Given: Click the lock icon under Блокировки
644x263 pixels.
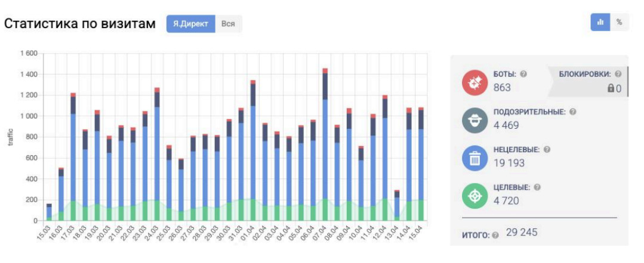Looking at the screenshot, I should pos(611,88).
